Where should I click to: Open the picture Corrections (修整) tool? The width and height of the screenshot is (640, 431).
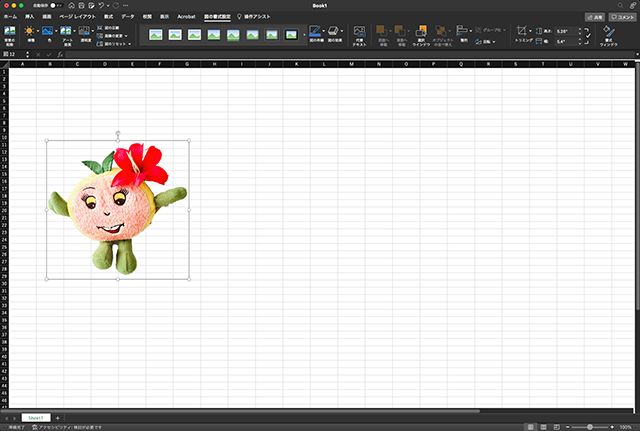coord(30,33)
